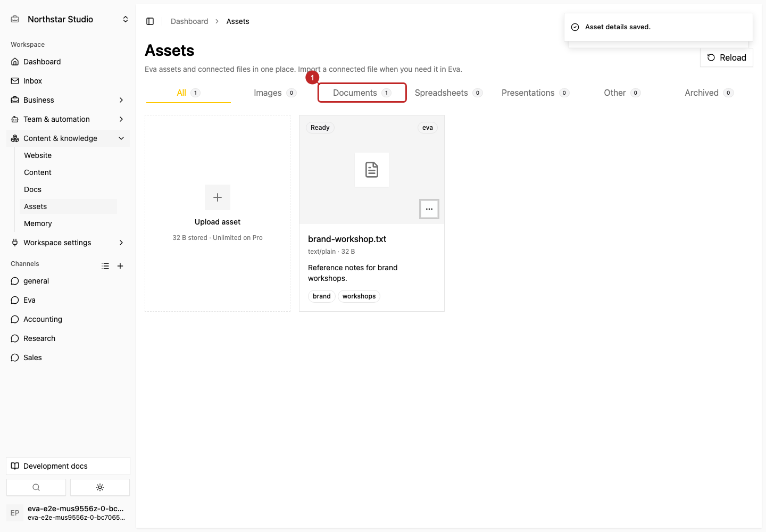Click the Workspace settings plug icon
Image resolution: width=766 pixels, height=532 pixels.
pos(15,243)
